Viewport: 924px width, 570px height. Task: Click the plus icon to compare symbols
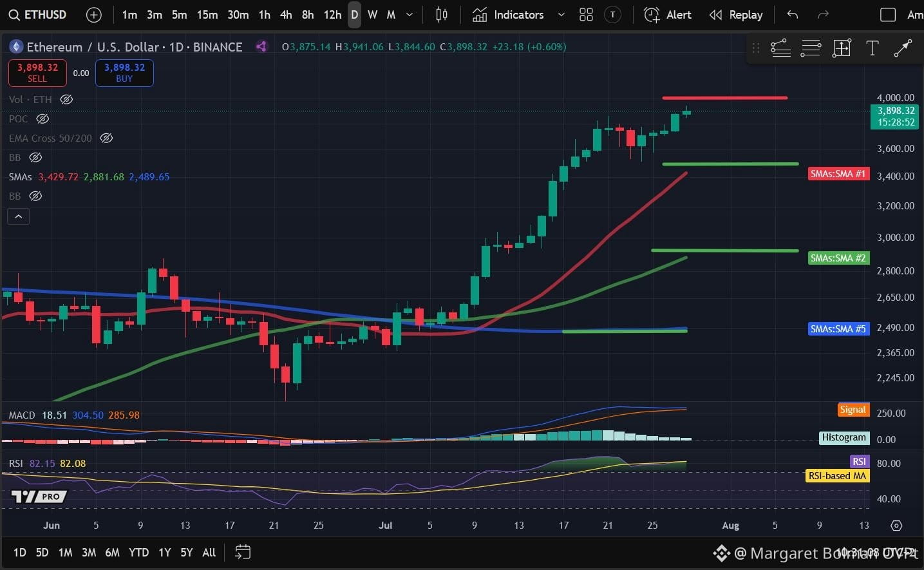coord(94,15)
